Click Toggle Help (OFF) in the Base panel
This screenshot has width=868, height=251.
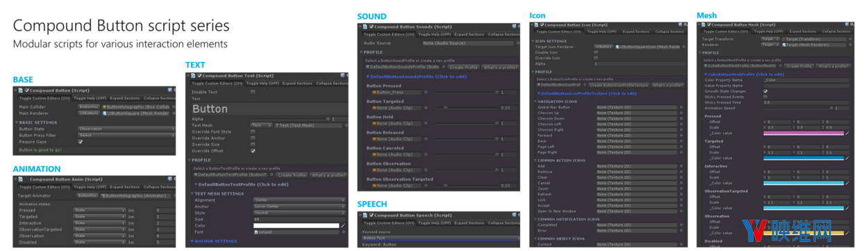click(90, 98)
